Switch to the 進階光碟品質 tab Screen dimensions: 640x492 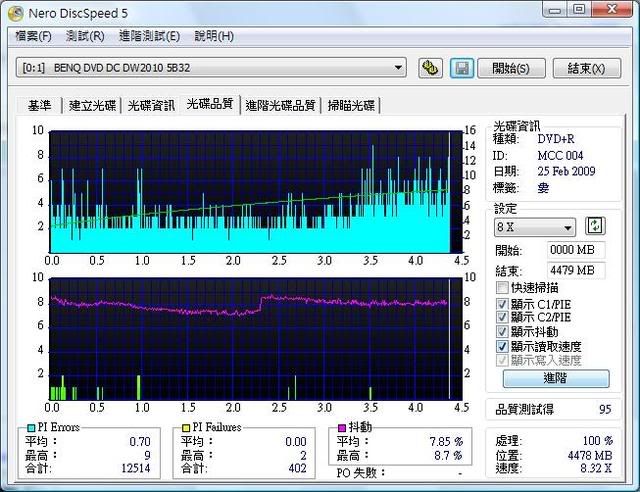[x=280, y=105]
